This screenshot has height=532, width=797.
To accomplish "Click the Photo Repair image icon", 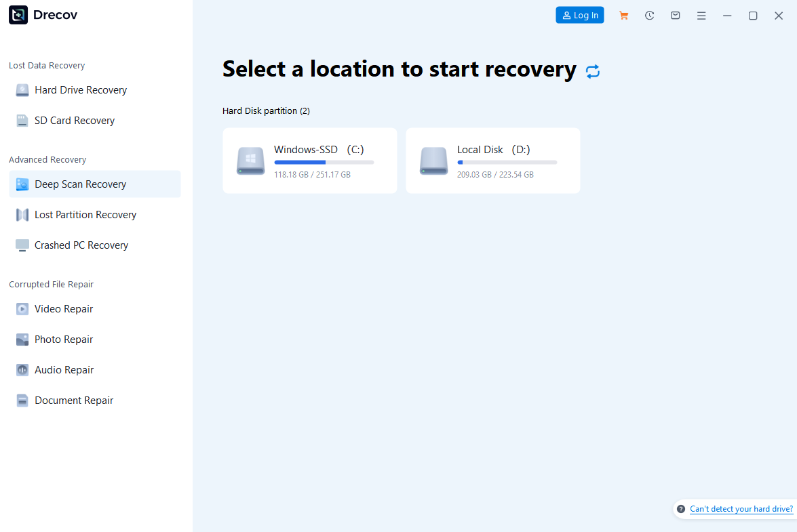I will pyautogui.click(x=22, y=339).
